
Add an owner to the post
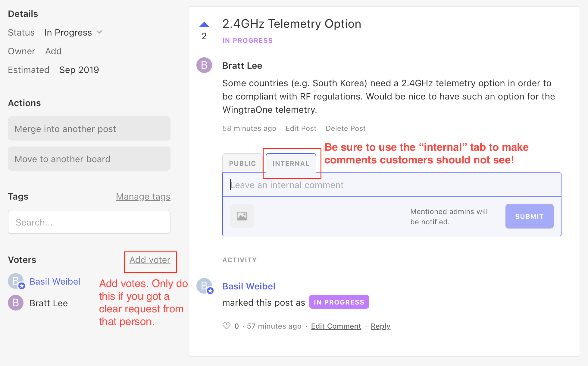click(53, 51)
